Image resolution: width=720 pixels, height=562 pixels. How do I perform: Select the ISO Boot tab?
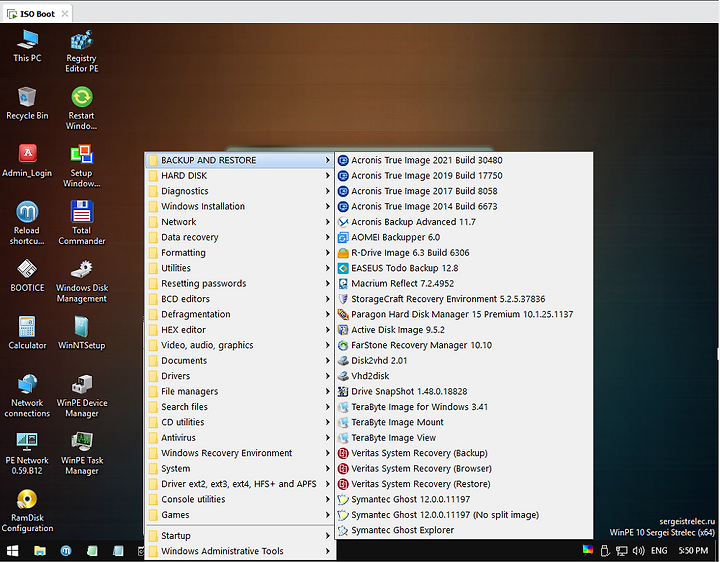(38, 14)
